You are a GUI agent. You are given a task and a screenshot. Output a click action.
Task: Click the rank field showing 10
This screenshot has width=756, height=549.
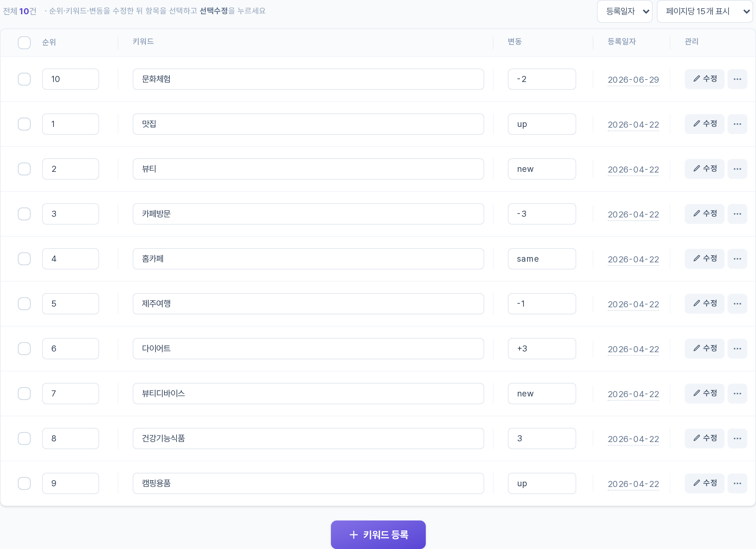pos(71,79)
